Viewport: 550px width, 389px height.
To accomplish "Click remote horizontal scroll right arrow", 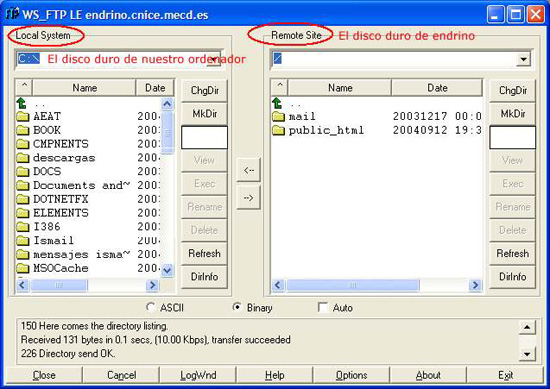I will click(x=476, y=285).
